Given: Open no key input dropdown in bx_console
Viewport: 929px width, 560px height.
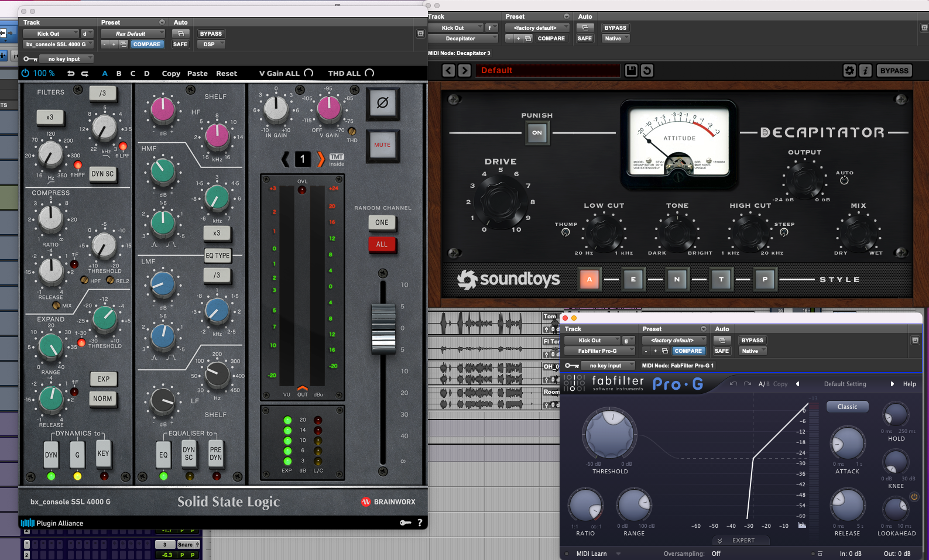Looking at the screenshot, I should 66,59.
